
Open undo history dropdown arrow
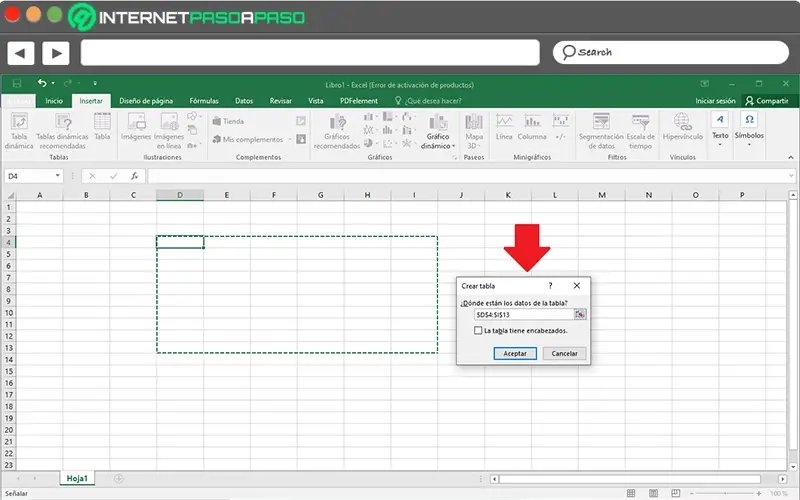53,83
